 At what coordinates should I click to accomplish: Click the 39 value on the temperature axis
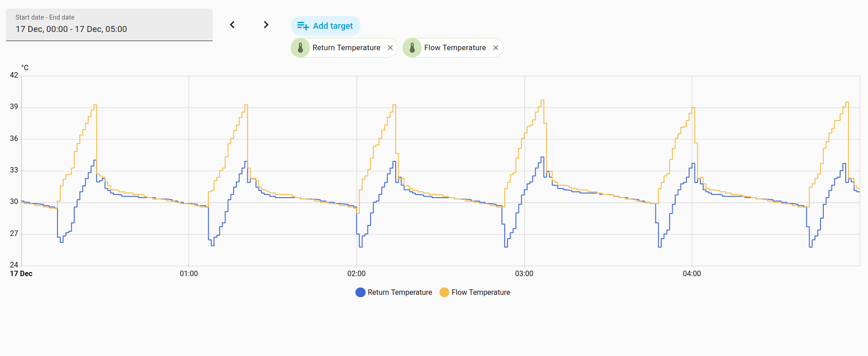pos(14,107)
